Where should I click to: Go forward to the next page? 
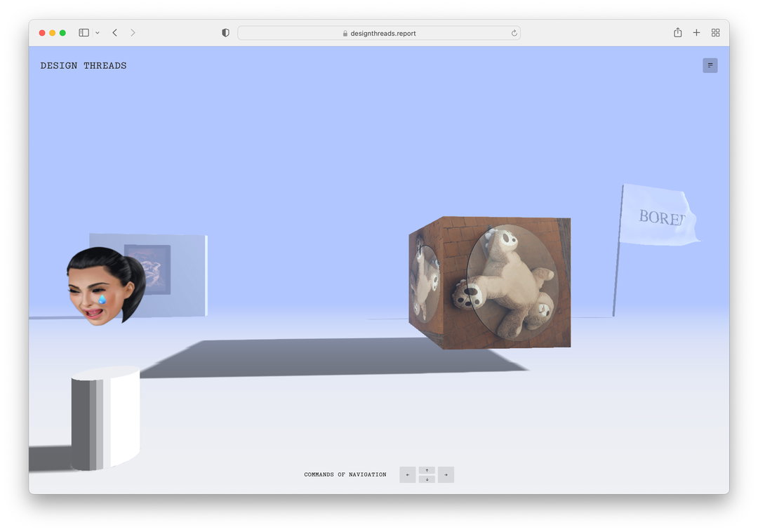[133, 32]
